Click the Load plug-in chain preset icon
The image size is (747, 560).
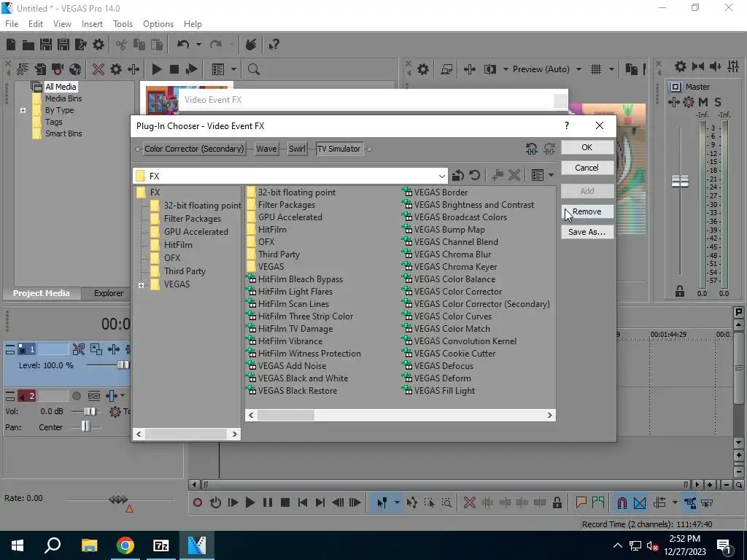point(532,149)
